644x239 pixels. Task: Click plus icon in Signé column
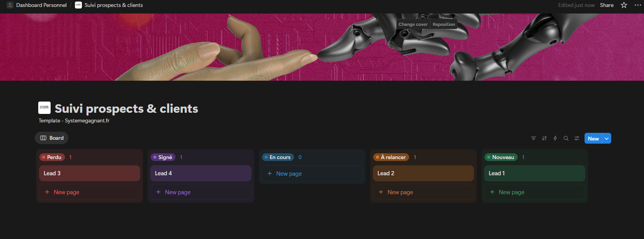pyautogui.click(x=158, y=192)
